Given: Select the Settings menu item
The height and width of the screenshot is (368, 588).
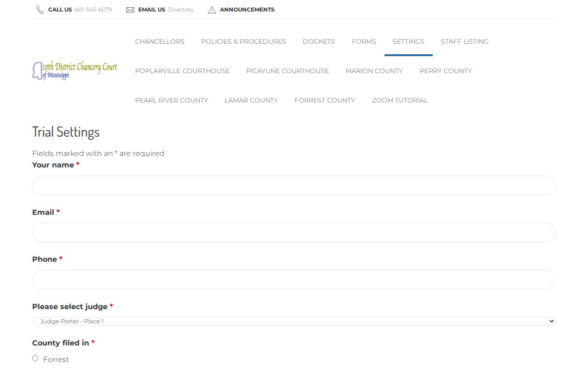Looking at the screenshot, I should (x=408, y=41).
